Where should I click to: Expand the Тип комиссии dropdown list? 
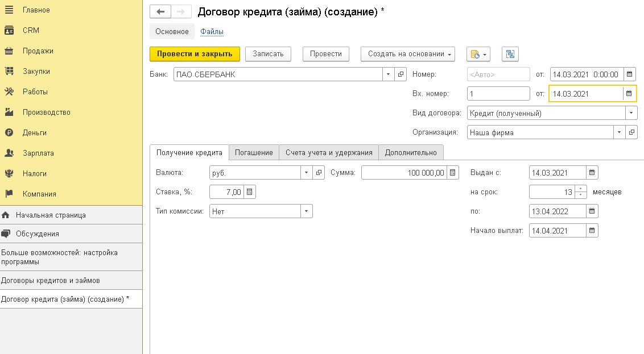(307, 211)
